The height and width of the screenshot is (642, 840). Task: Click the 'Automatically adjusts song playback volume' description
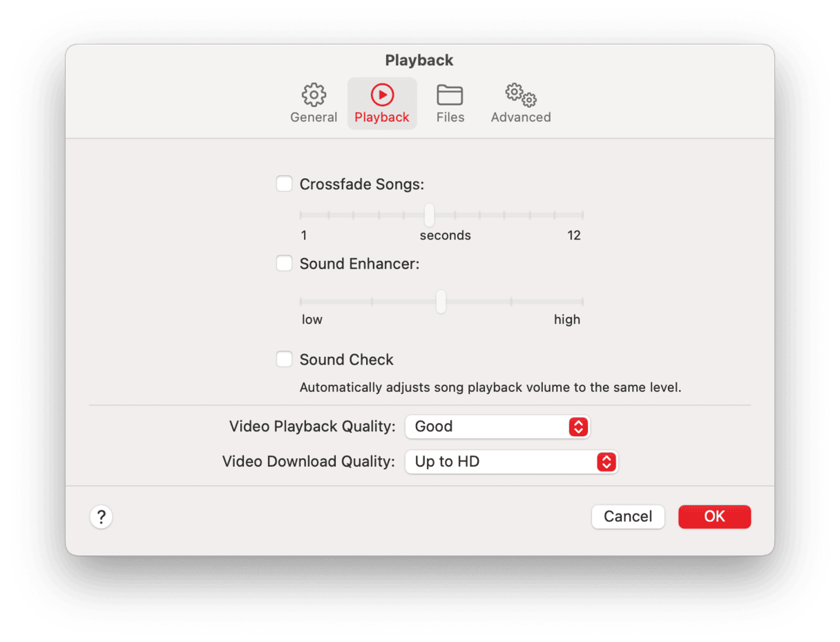(490, 388)
